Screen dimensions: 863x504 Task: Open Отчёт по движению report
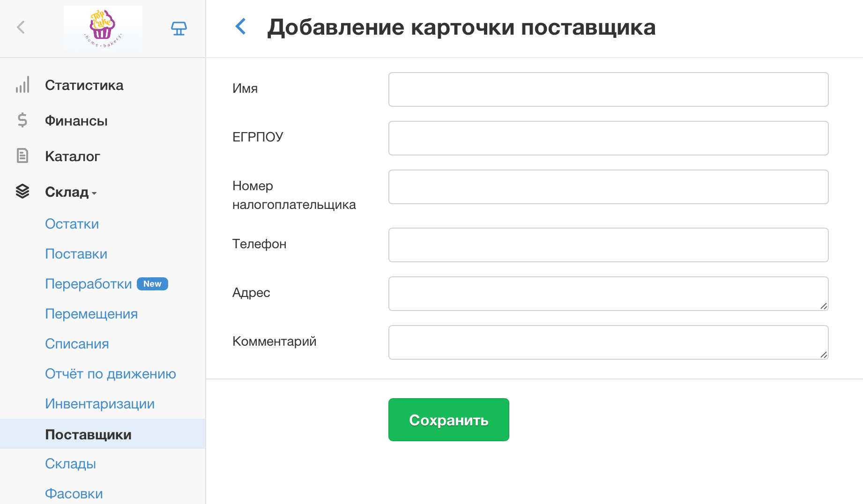111,374
